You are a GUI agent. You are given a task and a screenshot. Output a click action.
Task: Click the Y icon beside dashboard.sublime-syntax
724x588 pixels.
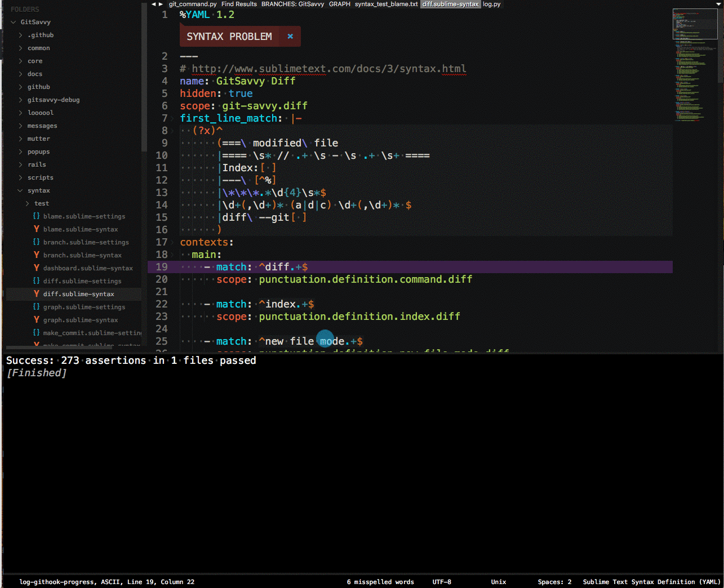(36, 268)
